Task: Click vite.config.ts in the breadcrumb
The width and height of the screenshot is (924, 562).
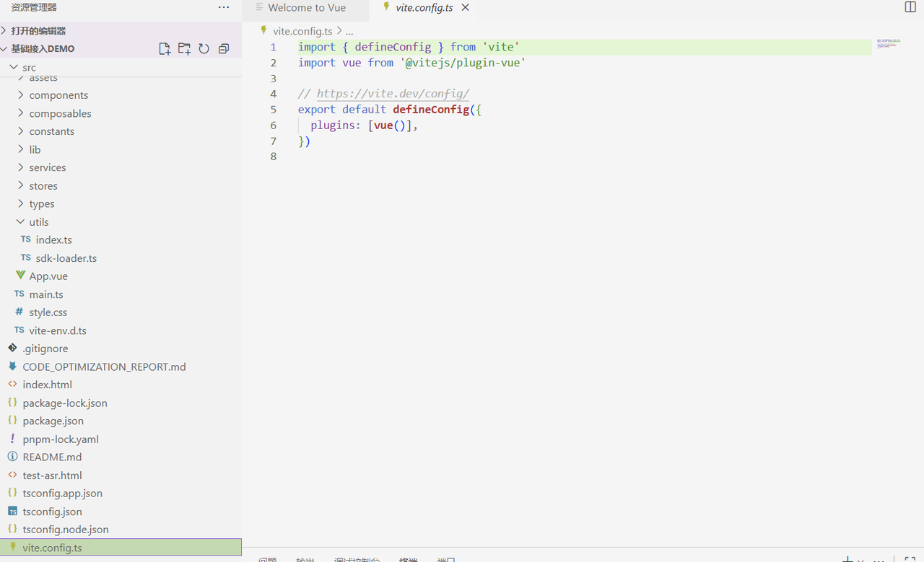Action: pyautogui.click(x=302, y=31)
